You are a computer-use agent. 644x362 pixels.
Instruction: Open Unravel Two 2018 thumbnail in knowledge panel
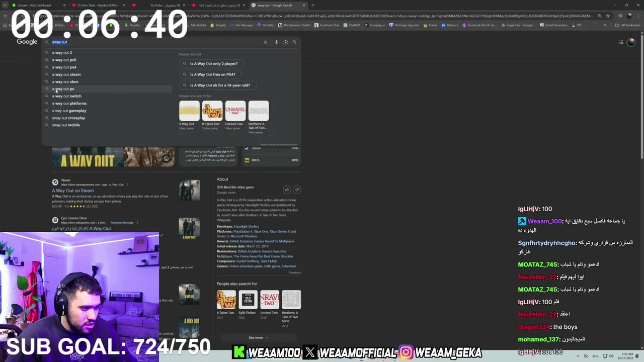tap(269, 300)
